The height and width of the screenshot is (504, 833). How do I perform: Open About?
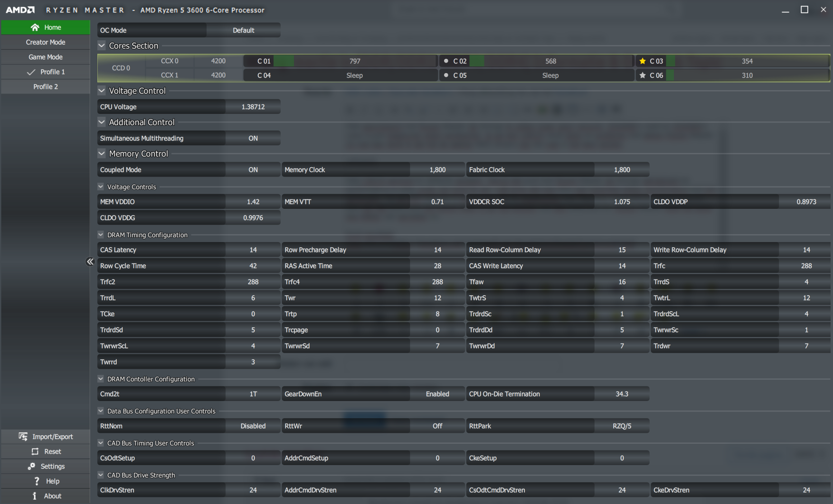point(46,496)
